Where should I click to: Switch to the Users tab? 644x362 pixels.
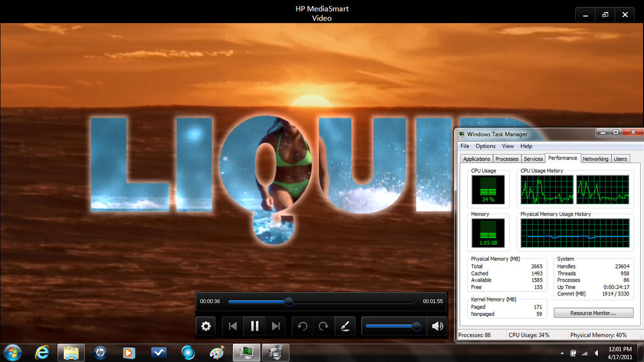(x=620, y=159)
